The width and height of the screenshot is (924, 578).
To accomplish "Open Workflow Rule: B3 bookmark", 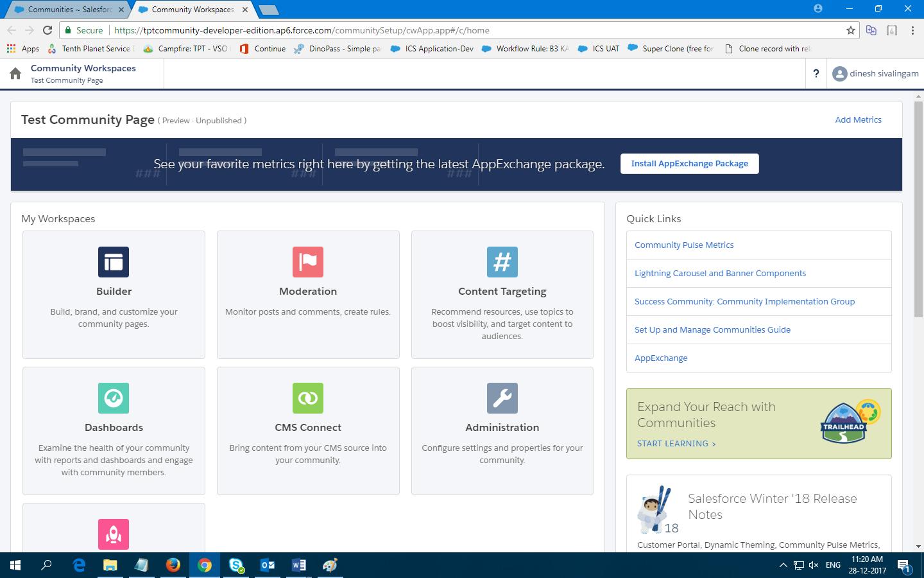I will (525, 48).
